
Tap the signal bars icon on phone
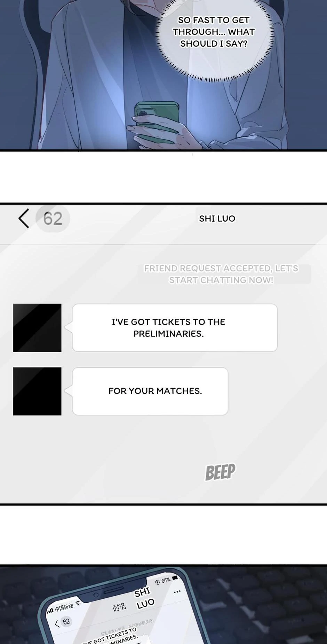(x=50, y=611)
